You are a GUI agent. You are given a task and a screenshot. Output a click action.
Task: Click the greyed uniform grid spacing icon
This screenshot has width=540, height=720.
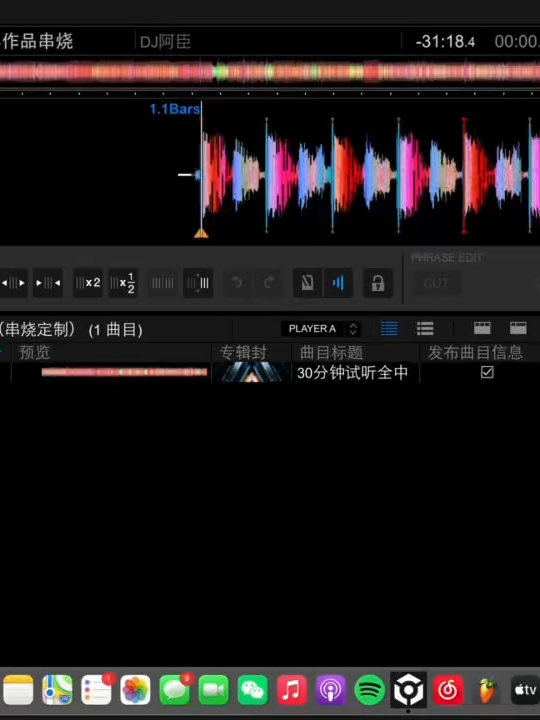click(163, 283)
